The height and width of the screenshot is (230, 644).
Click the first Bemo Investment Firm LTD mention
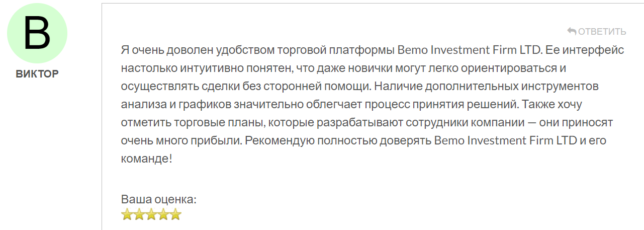(x=469, y=50)
